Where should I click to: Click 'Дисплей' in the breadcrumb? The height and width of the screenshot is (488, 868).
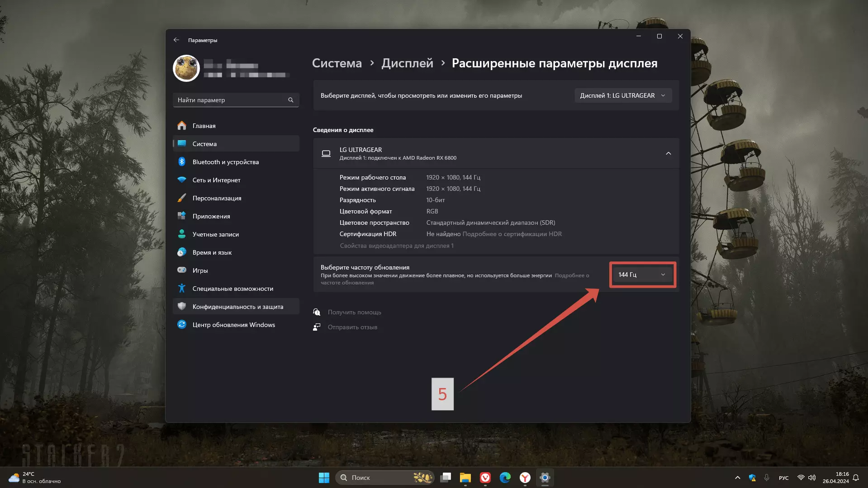407,63
